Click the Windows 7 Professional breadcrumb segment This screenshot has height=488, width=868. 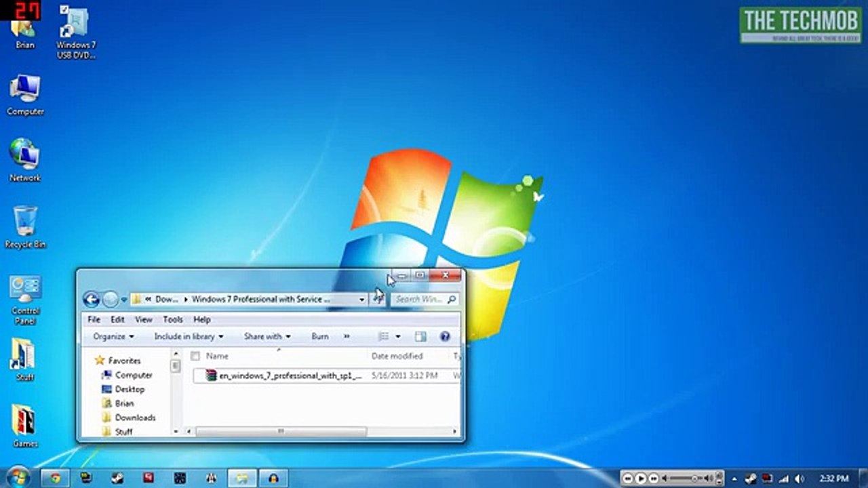[x=261, y=299]
